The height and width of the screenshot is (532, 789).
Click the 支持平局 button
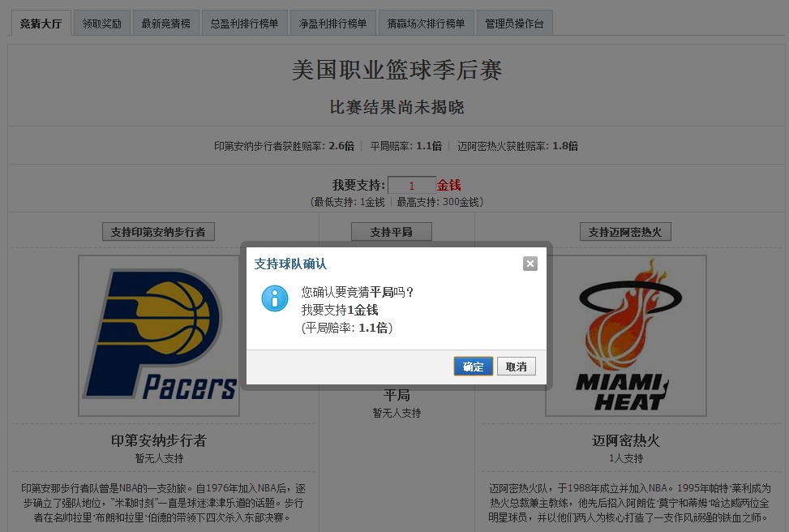click(x=392, y=231)
